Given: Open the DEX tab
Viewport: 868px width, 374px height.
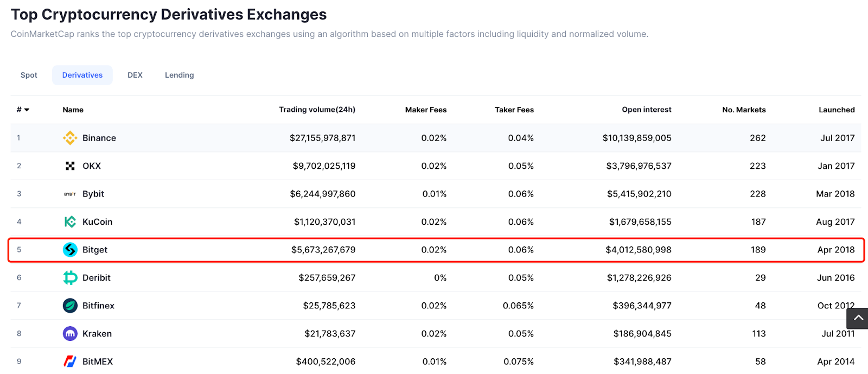Looking at the screenshot, I should (135, 75).
